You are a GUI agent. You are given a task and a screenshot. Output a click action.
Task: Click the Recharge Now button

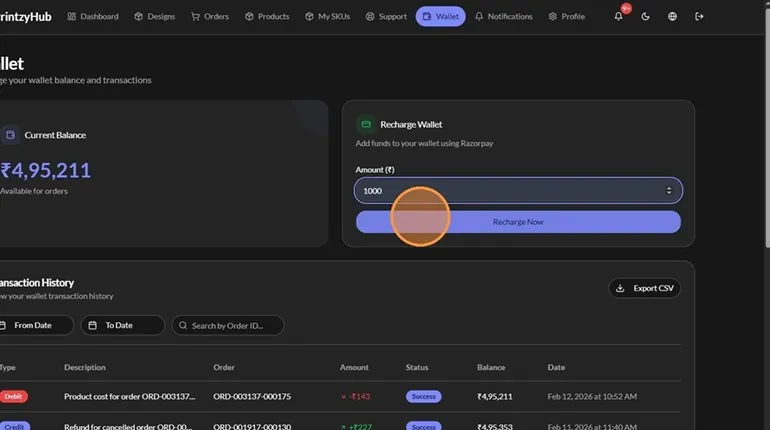[518, 222]
